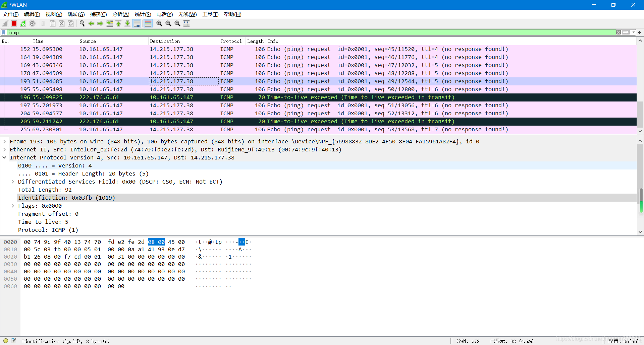Image resolution: width=644 pixels, height=345 pixels.
Task: Open the 文件(F) menu
Action: (11, 14)
